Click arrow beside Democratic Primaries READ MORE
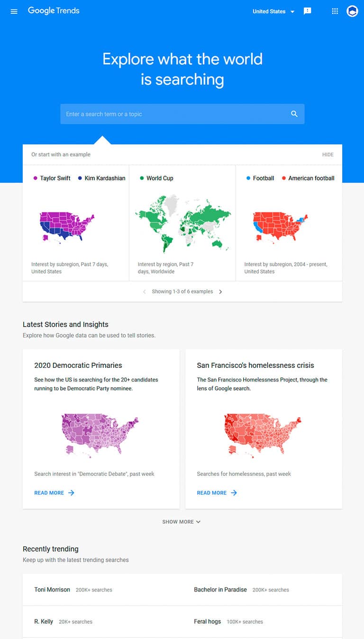Image resolution: width=364 pixels, height=639 pixels. pos(71,493)
